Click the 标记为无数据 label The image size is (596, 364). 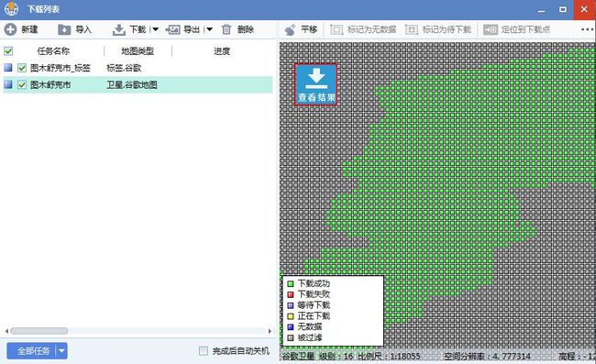pyautogui.click(x=371, y=29)
